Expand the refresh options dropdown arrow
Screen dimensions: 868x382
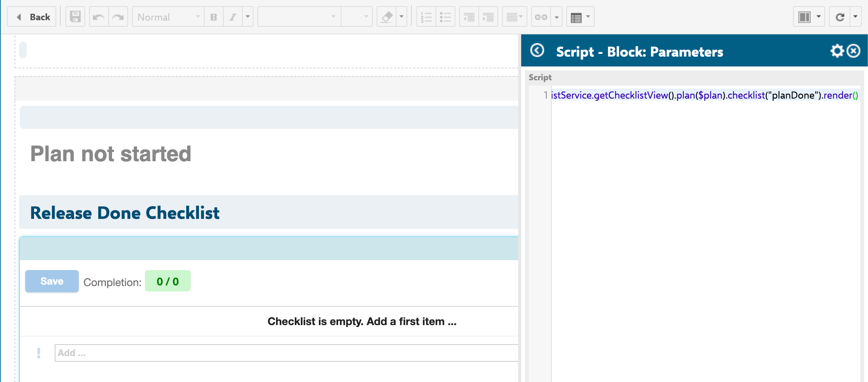click(856, 17)
